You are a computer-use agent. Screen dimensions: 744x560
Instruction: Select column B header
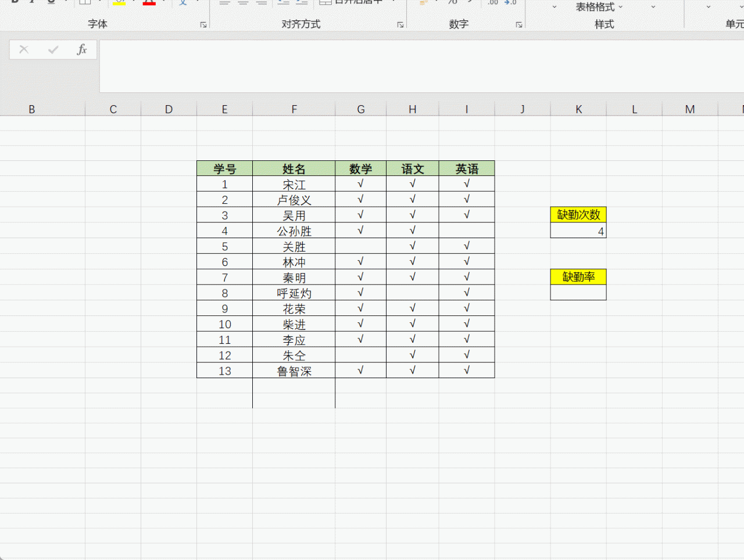[x=32, y=109]
